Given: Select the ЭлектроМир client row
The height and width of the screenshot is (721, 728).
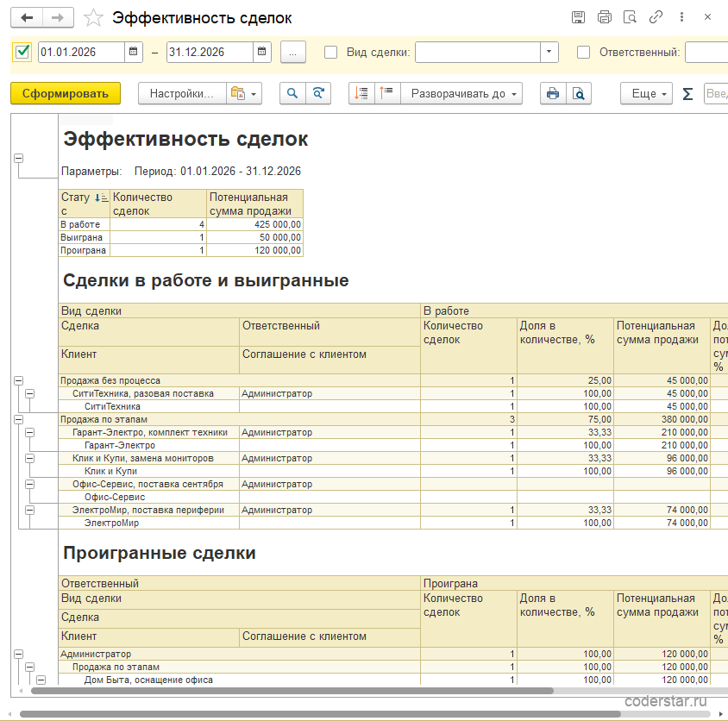Looking at the screenshot, I should click(x=149, y=523).
